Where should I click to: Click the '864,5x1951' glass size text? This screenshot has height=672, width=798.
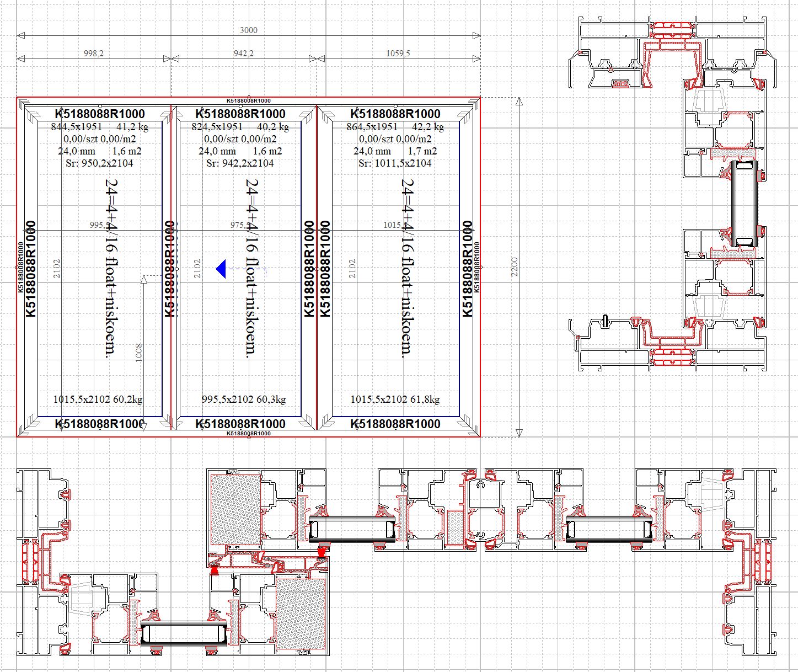[x=372, y=127]
